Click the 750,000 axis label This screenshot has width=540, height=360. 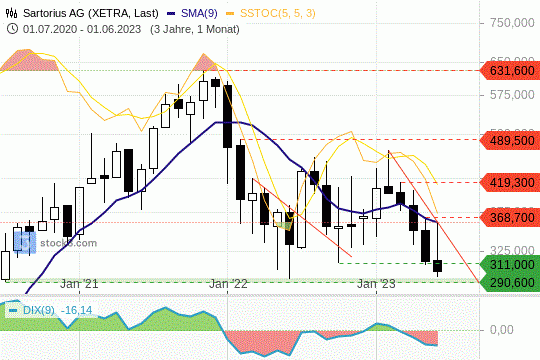512,23
